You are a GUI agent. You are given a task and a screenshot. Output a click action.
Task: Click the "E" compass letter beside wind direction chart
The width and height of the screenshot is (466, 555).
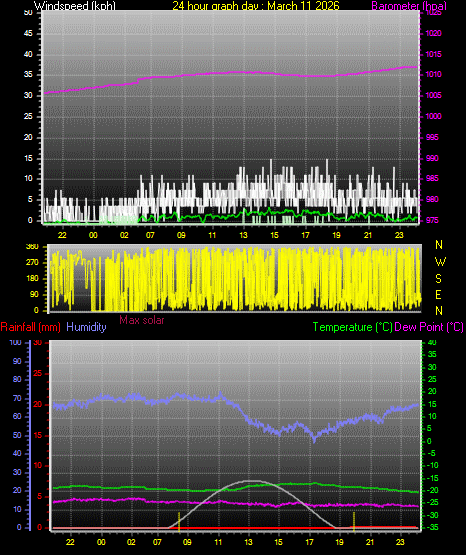438,295
